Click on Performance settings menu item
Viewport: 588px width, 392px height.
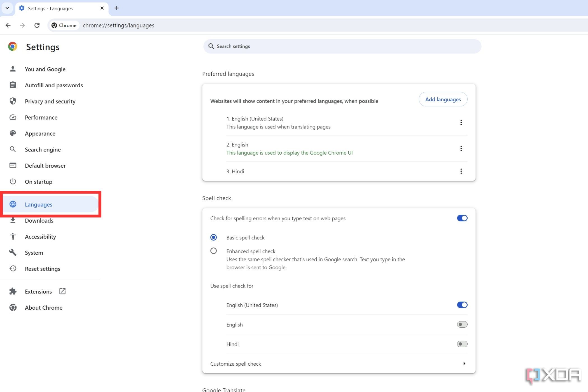41,117
